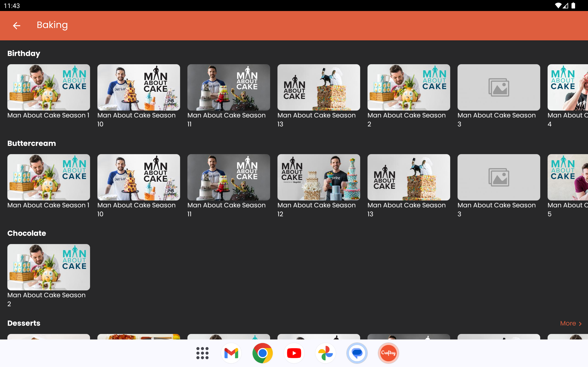Screen dimensions: 588x367
Task: Launch Gmail from the taskbar
Action: (x=231, y=353)
